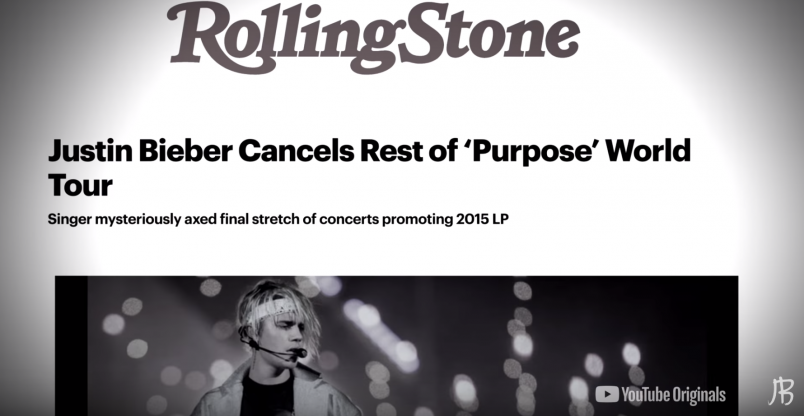Screen dimensions: 804x416
Task: Click the white headband on the singer
Action: click(272, 308)
